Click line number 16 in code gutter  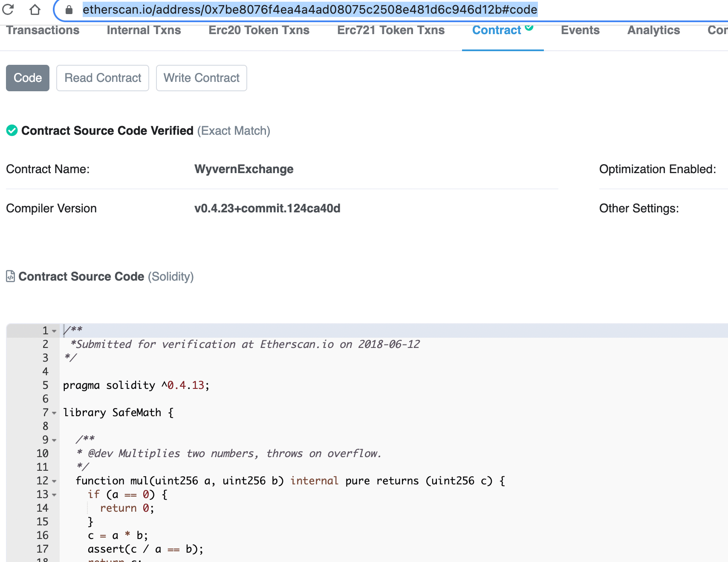[x=42, y=536]
